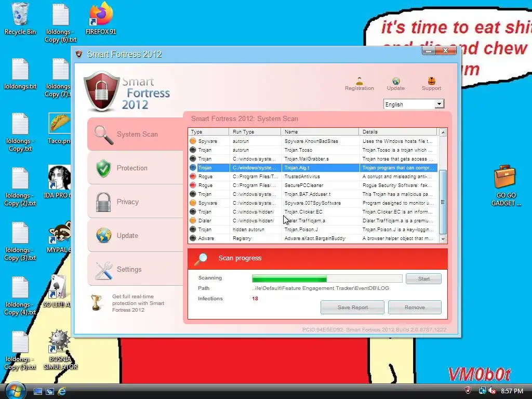Click Get full real-time protection link

coord(138,303)
